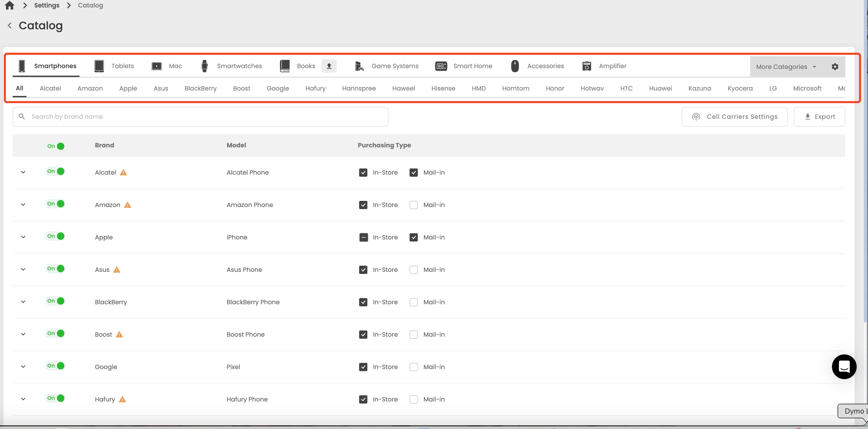Image resolution: width=868 pixels, height=429 pixels.
Task: Expand the BlackBerry row
Action: point(23,302)
